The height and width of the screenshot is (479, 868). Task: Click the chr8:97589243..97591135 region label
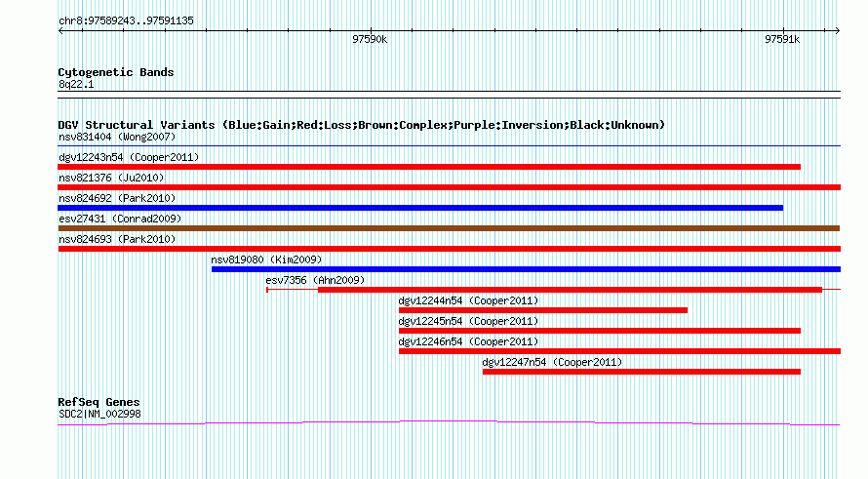126,21
